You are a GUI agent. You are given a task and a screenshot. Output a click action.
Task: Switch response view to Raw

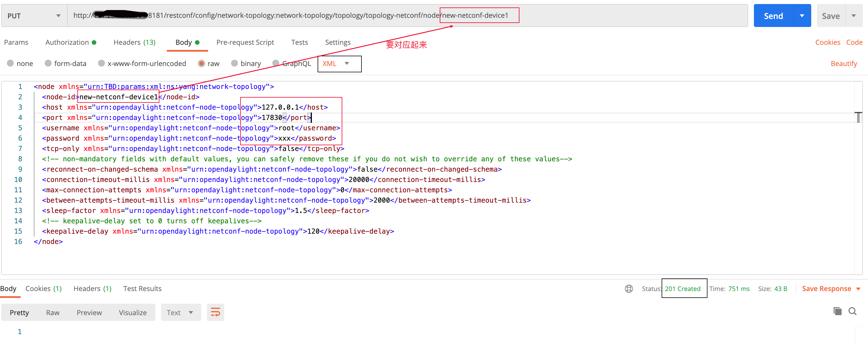pos(52,313)
